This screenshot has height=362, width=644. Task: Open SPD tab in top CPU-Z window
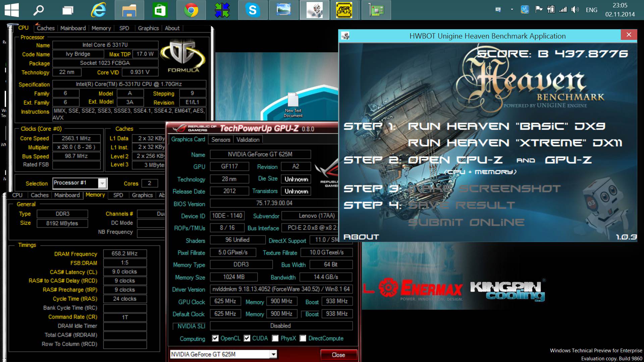click(x=124, y=28)
